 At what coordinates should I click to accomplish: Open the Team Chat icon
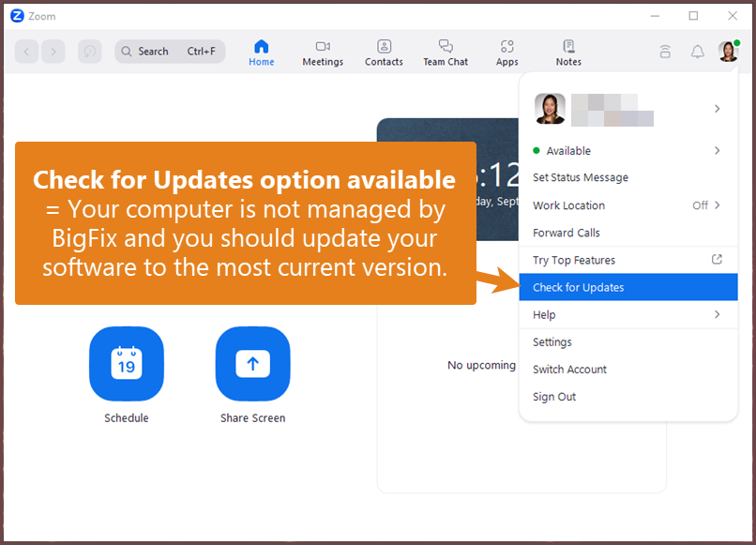pyautogui.click(x=445, y=52)
